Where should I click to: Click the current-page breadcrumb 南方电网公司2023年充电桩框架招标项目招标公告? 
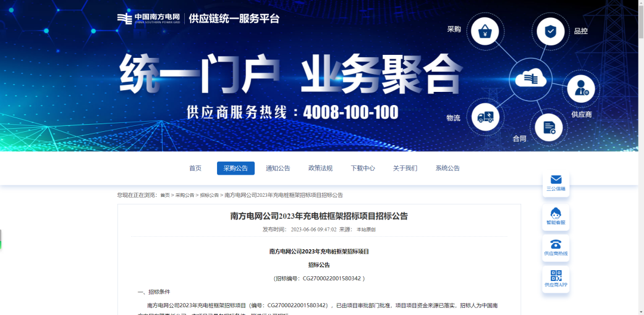pyautogui.click(x=284, y=195)
